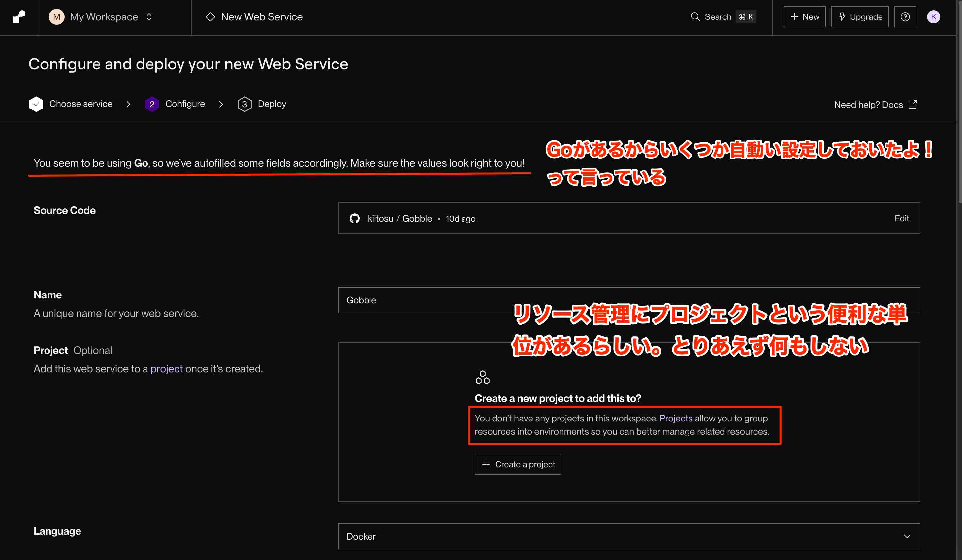
Task: Click the Create a project button
Action: pyautogui.click(x=518, y=464)
